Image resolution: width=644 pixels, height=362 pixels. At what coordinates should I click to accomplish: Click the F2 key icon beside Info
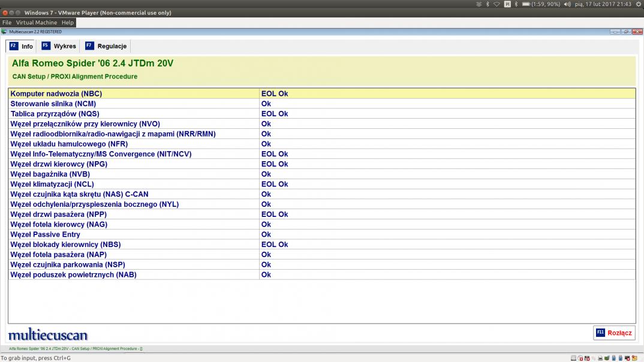[14, 46]
